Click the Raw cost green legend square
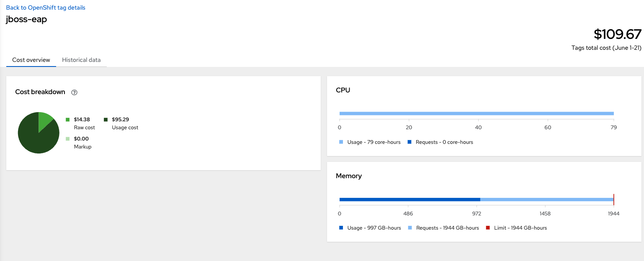The height and width of the screenshot is (261, 644). 68,120
